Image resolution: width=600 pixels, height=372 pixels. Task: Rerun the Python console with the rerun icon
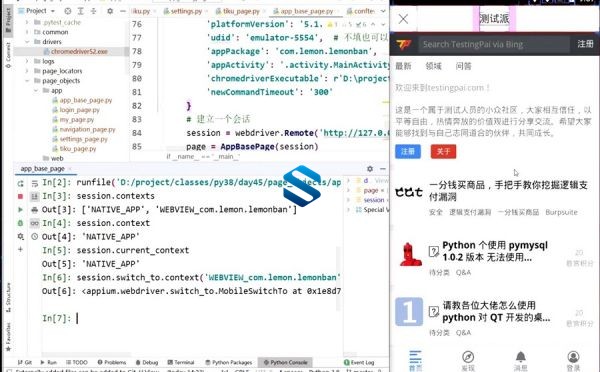(20, 183)
